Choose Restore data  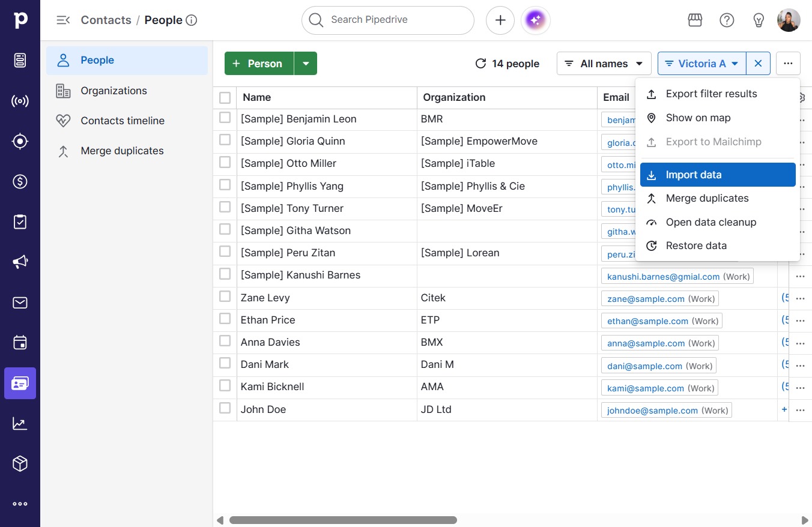(718, 245)
